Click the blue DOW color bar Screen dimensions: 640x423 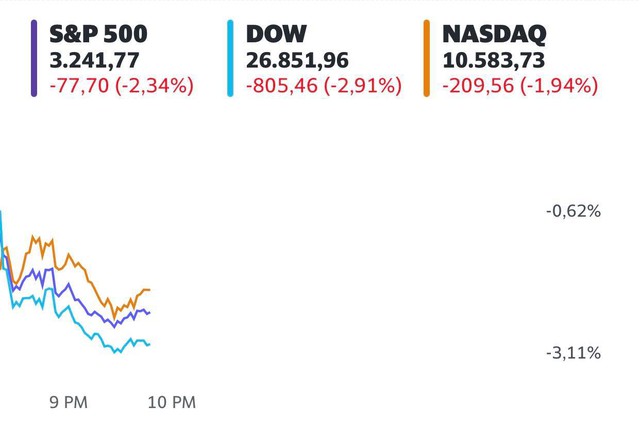[x=230, y=58]
